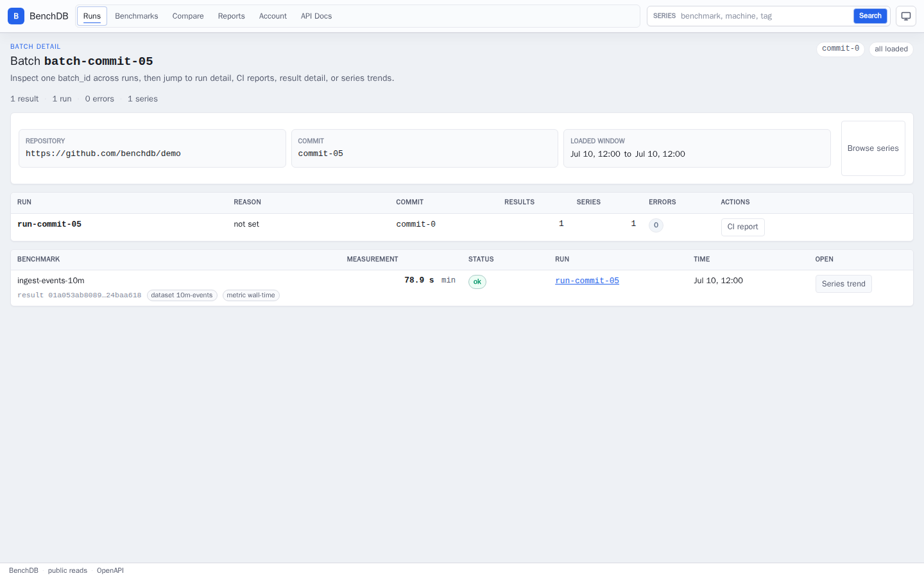Toggle the display theme monitor icon
Screen dimensions: 924x578
906,16
